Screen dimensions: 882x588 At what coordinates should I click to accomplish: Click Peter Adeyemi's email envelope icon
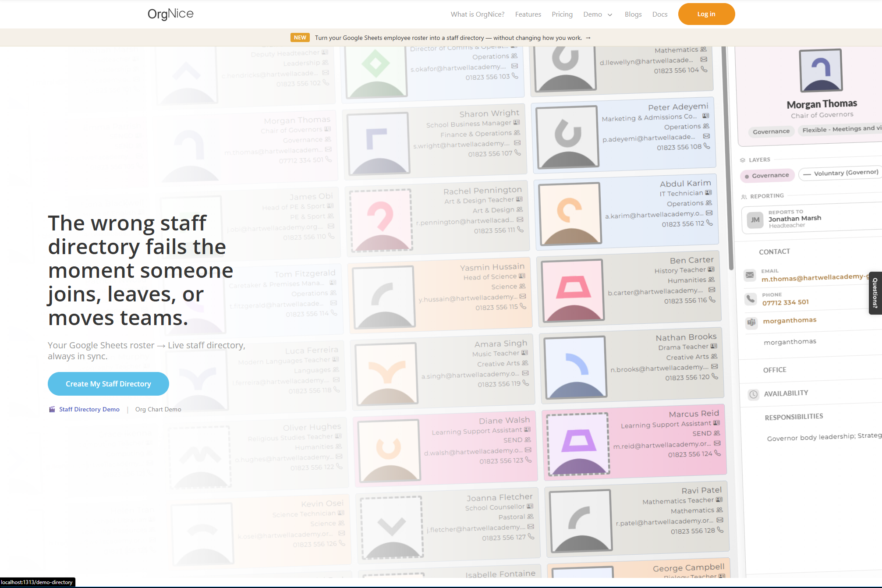point(706,136)
